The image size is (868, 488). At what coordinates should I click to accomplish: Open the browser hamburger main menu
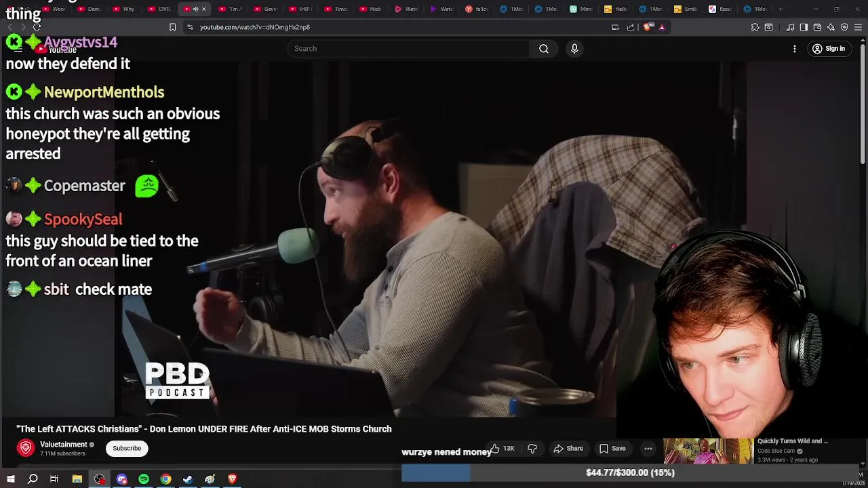point(858,27)
